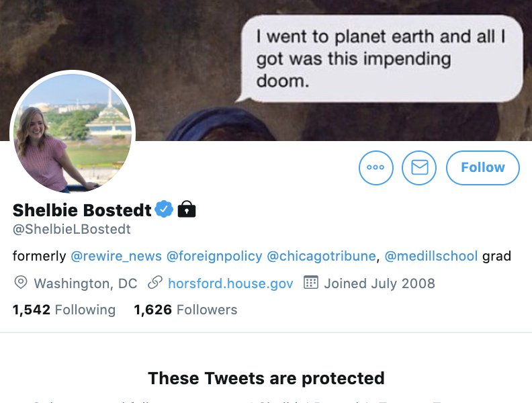The width and height of the screenshot is (532, 403).
Task: Click the location pin icon
Action: [x=21, y=283]
